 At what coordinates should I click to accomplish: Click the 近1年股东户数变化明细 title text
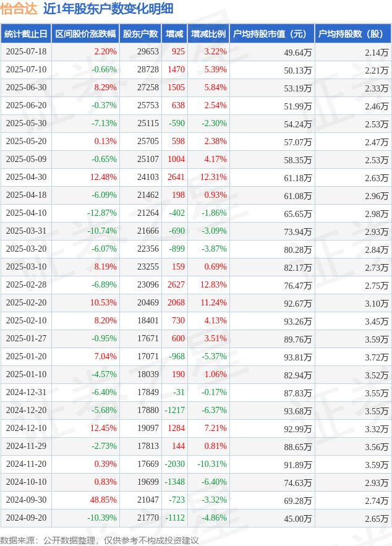pos(108,9)
